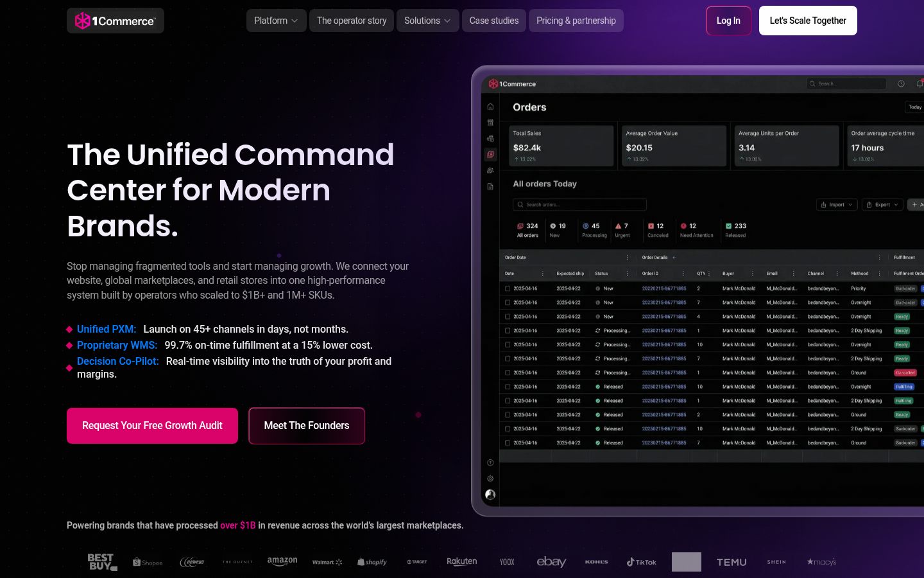This screenshot has height=578, width=924.
Task: Open the home icon in the dashboard sidebar
Action: (x=490, y=107)
